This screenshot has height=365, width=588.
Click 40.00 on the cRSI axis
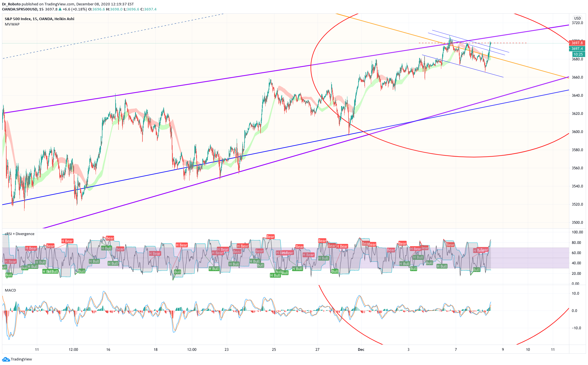[x=576, y=263]
